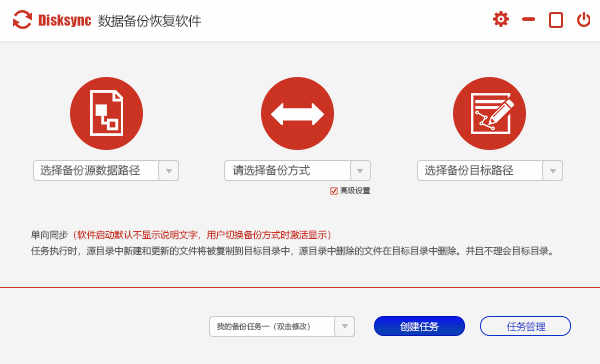Minimize the Disksync window

528,19
